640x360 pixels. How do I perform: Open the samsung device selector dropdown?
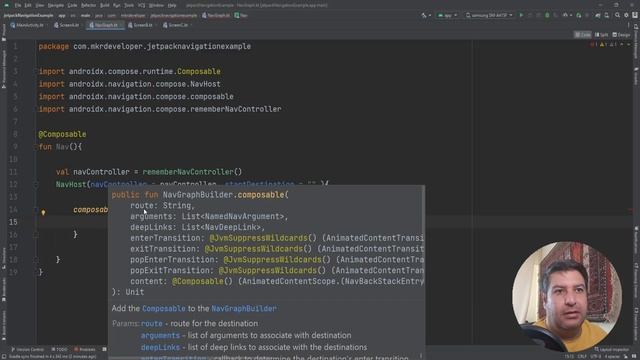(489, 16)
